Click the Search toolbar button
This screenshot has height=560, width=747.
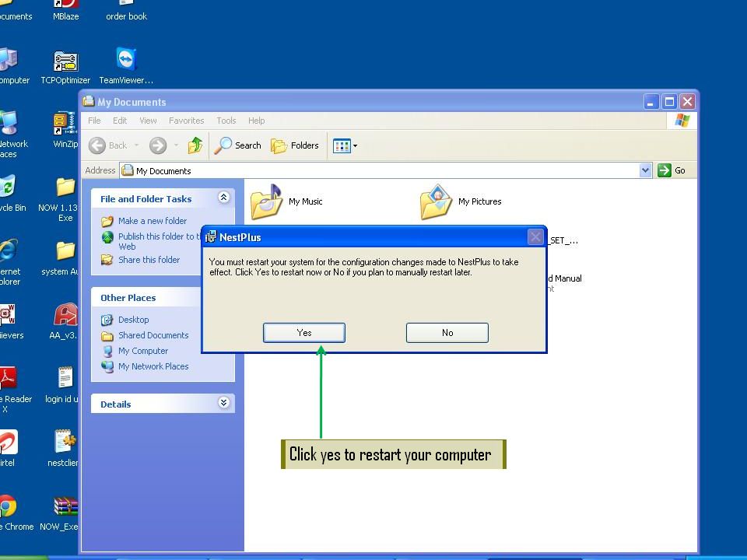237,145
